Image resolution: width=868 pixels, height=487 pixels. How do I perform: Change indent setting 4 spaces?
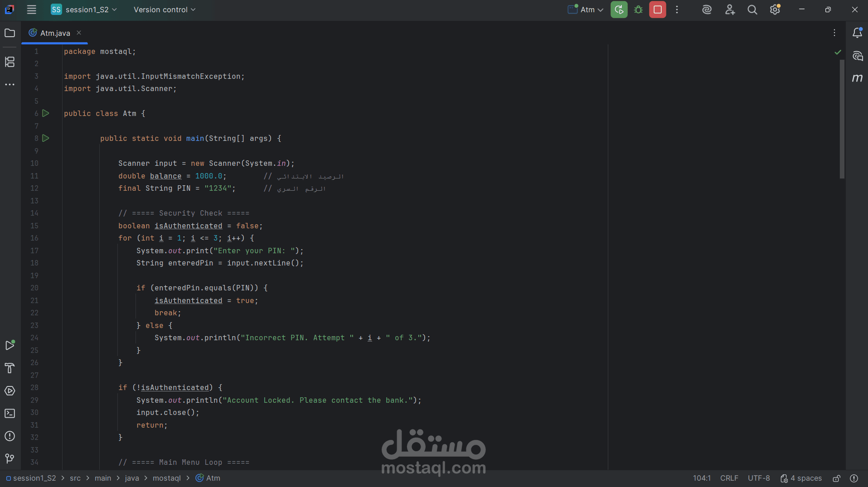point(801,478)
